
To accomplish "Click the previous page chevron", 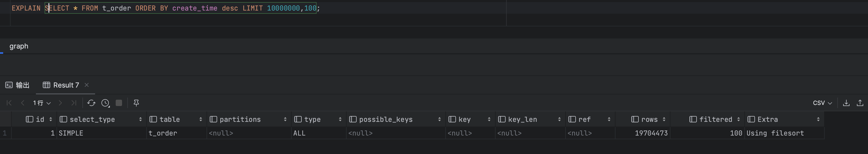I will tap(22, 103).
